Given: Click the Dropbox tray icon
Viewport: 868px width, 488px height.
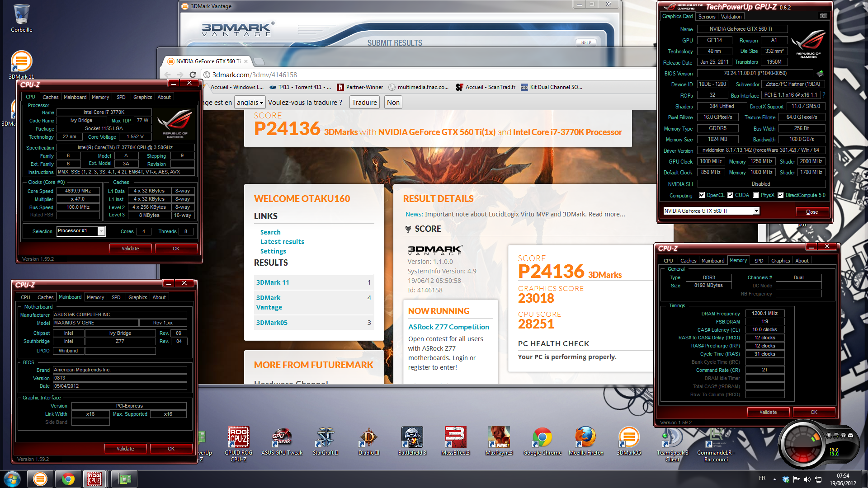Looking at the screenshot, I should 786,479.
